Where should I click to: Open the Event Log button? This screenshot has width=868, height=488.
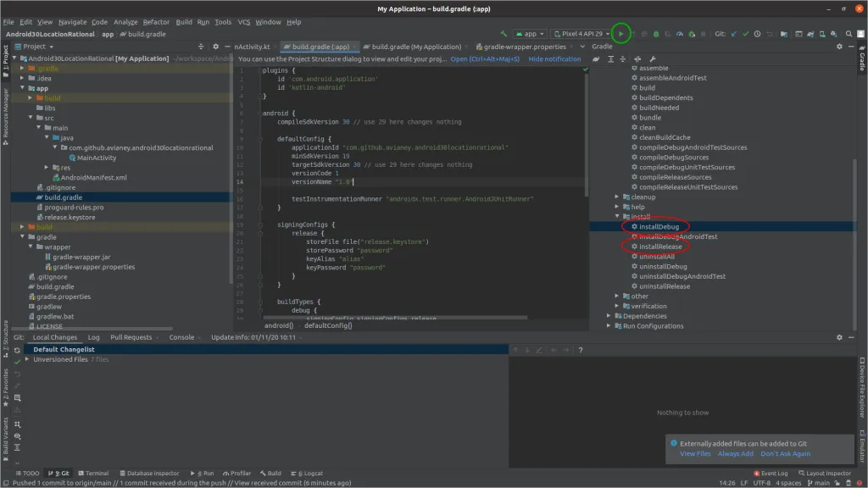[771, 473]
